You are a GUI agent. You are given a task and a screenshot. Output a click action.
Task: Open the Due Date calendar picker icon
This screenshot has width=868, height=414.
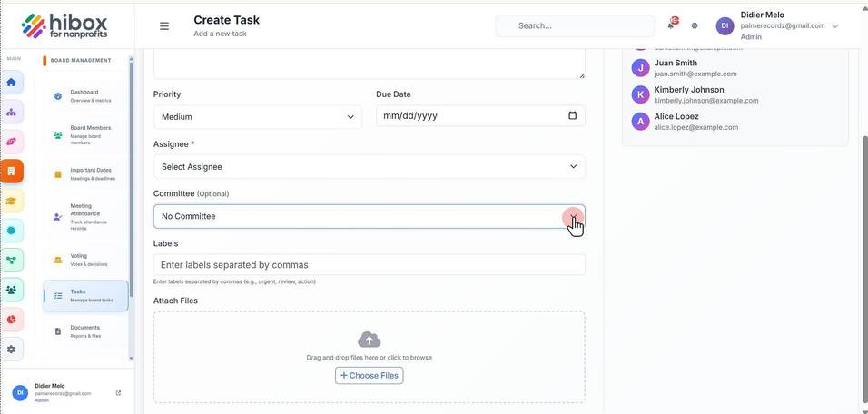tap(572, 115)
